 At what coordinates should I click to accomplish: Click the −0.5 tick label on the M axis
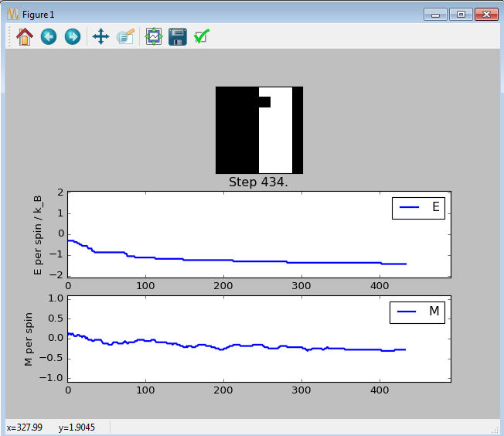click(x=51, y=358)
